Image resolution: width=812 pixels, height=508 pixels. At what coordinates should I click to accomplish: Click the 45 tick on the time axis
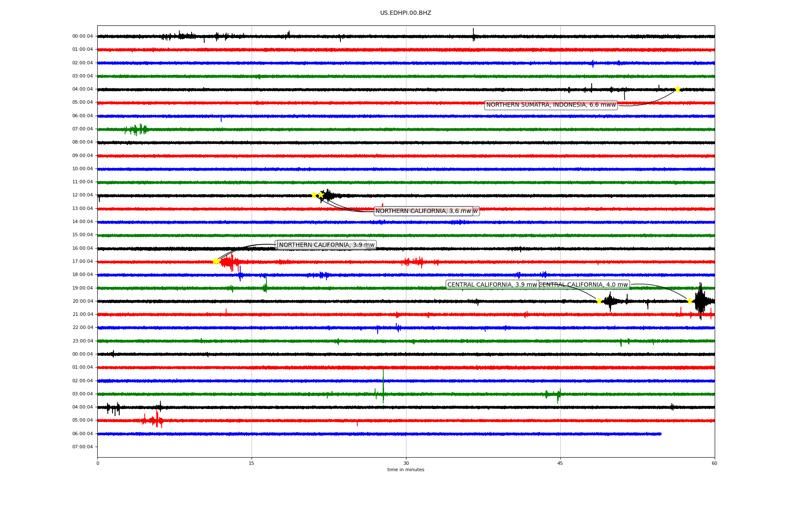click(x=560, y=463)
